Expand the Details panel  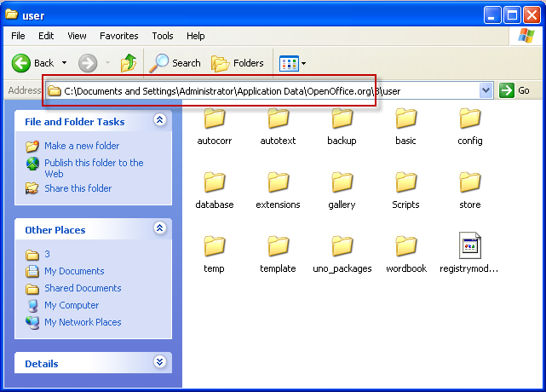160,362
